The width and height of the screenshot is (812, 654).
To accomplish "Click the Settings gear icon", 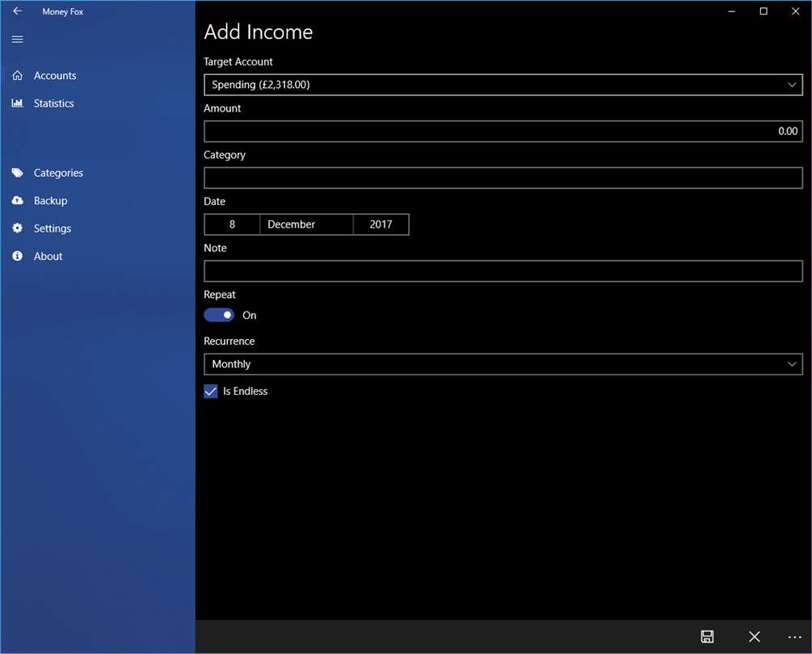I will 17,228.
